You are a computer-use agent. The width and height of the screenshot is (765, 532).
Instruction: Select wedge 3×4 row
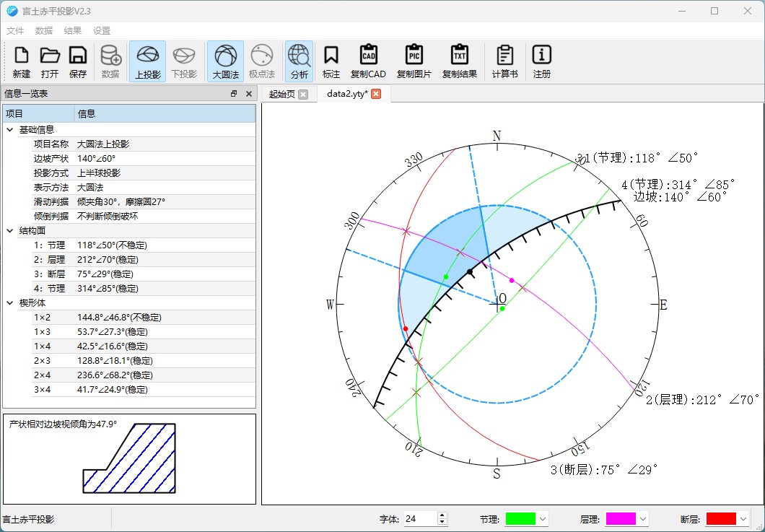pos(144,390)
